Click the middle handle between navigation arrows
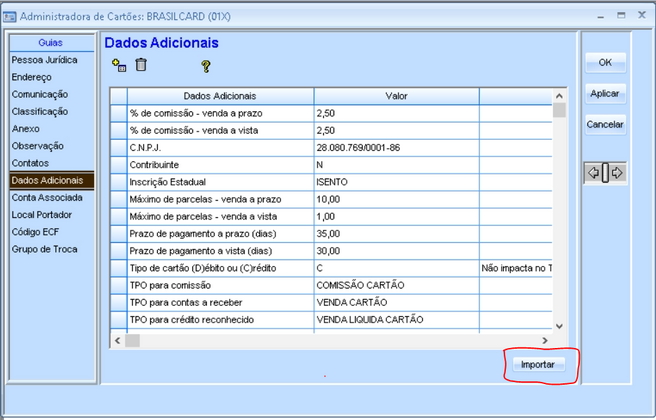 (x=605, y=173)
